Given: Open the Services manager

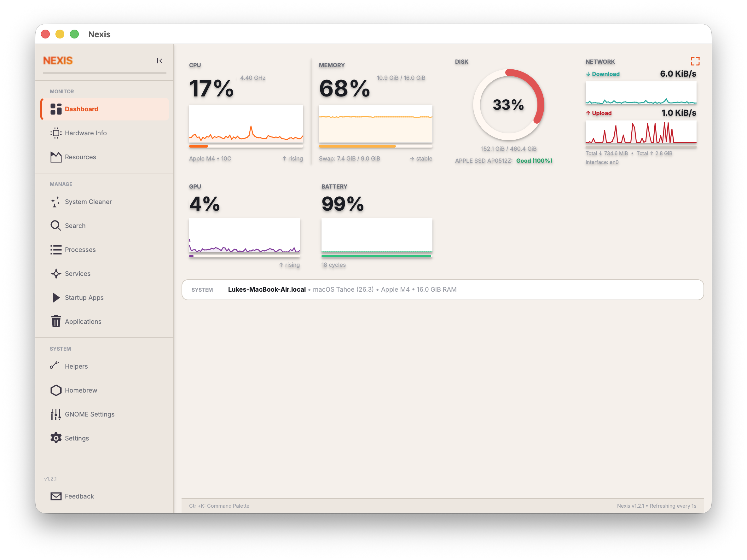Looking at the screenshot, I should (78, 274).
